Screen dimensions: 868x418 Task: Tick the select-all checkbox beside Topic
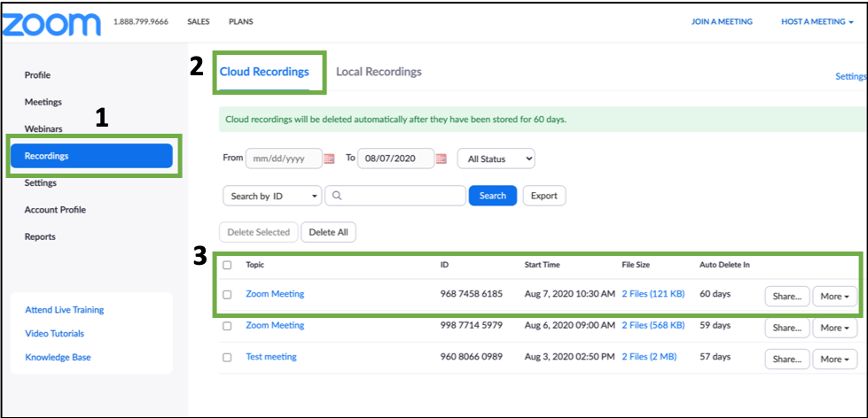pyautogui.click(x=227, y=265)
